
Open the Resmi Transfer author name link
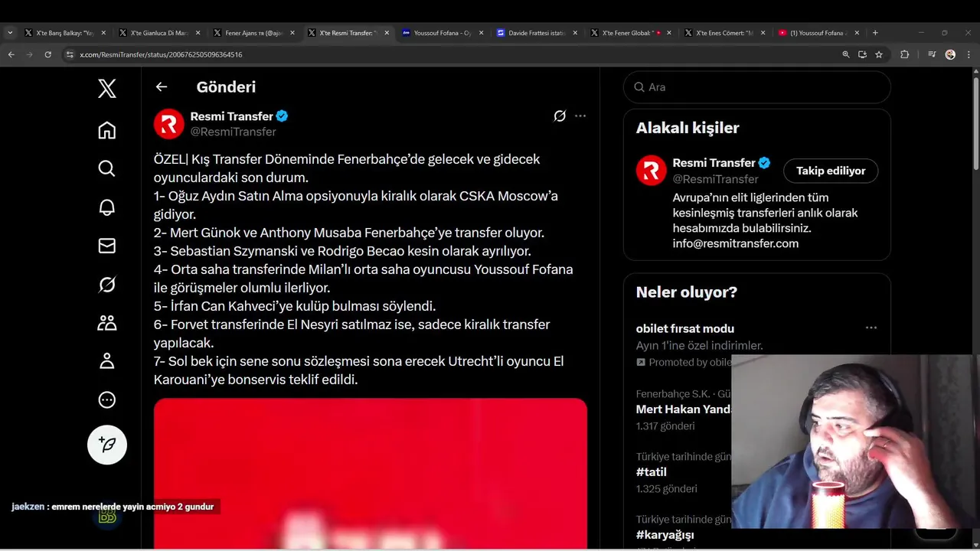(232, 116)
